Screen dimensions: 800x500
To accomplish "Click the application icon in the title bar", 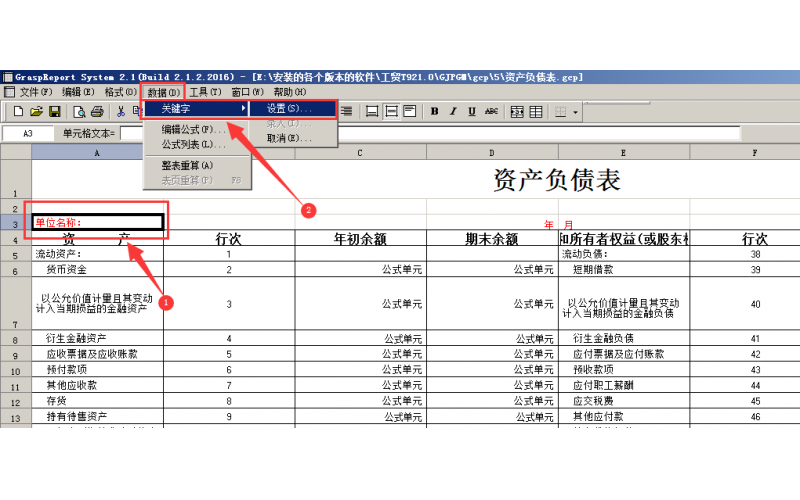I will click(x=8, y=77).
